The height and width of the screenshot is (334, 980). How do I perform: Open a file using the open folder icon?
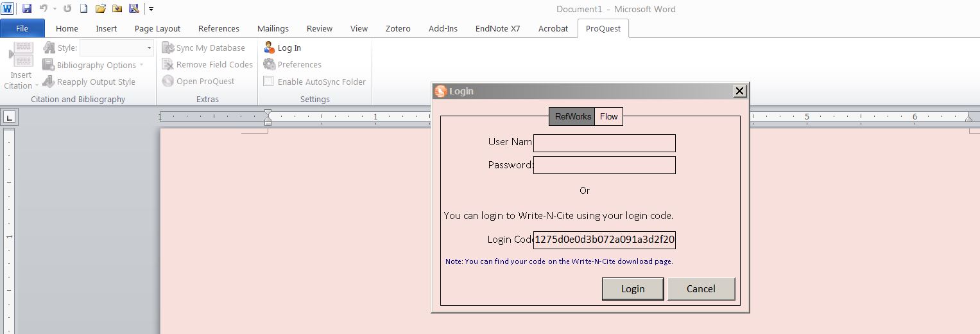coord(100,8)
